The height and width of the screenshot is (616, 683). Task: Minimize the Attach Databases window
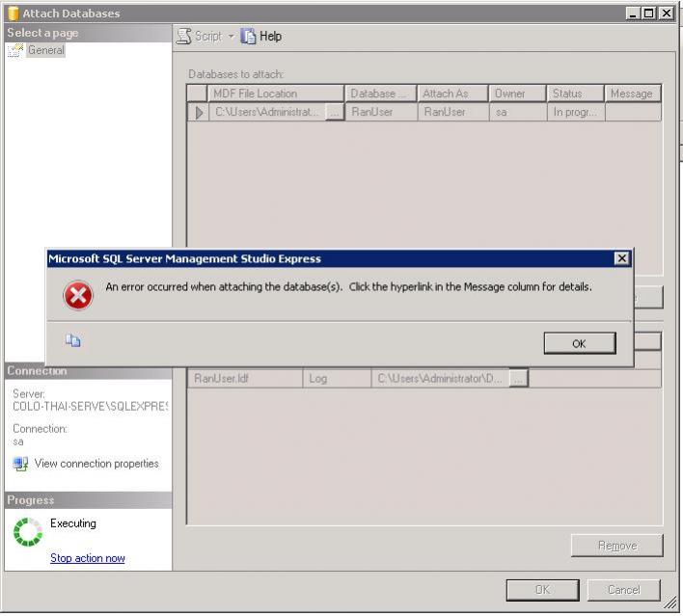[633, 13]
